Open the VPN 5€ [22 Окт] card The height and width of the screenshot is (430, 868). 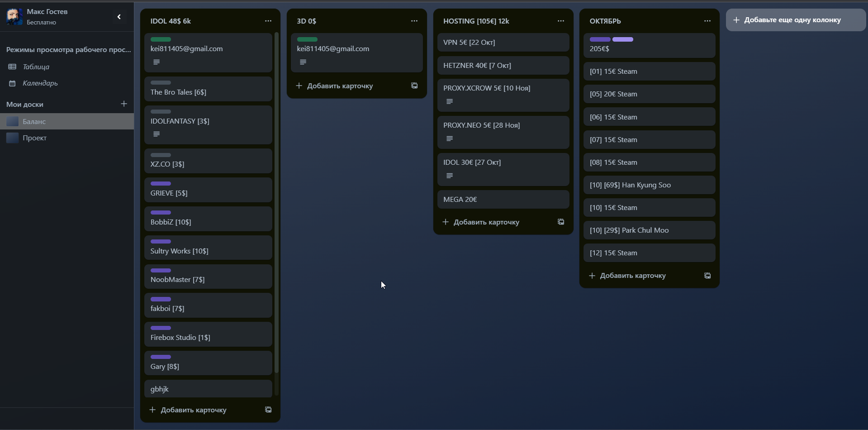pyautogui.click(x=503, y=42)
